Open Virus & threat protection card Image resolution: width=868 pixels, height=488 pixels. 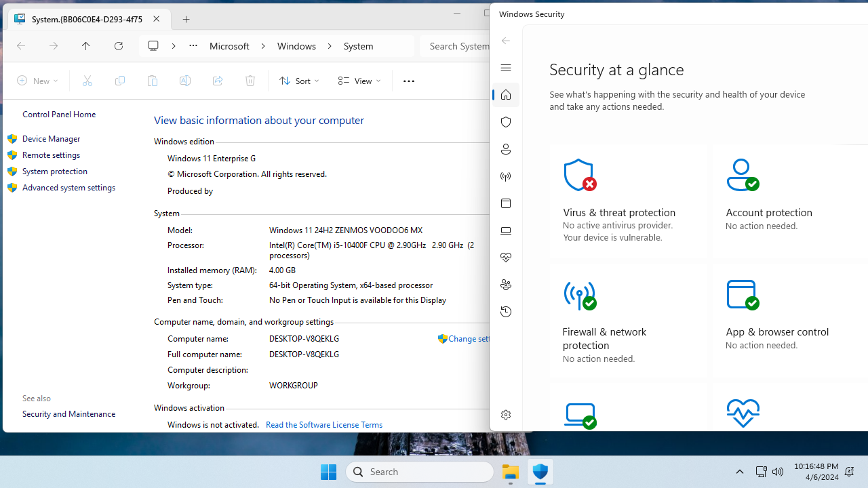coord(628,201)
